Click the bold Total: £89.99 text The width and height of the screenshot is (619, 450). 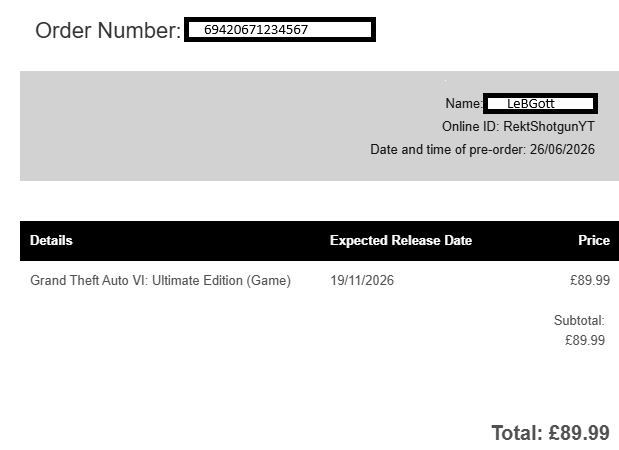point(551,433)
